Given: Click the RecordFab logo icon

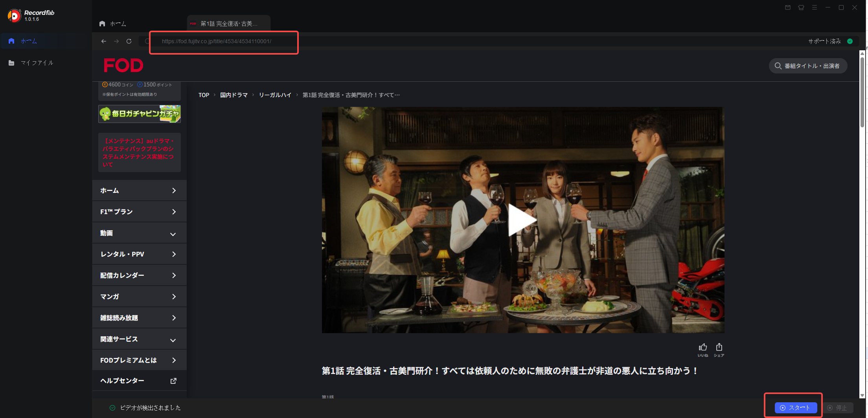Looking at the screenshot, I should 14,16.
